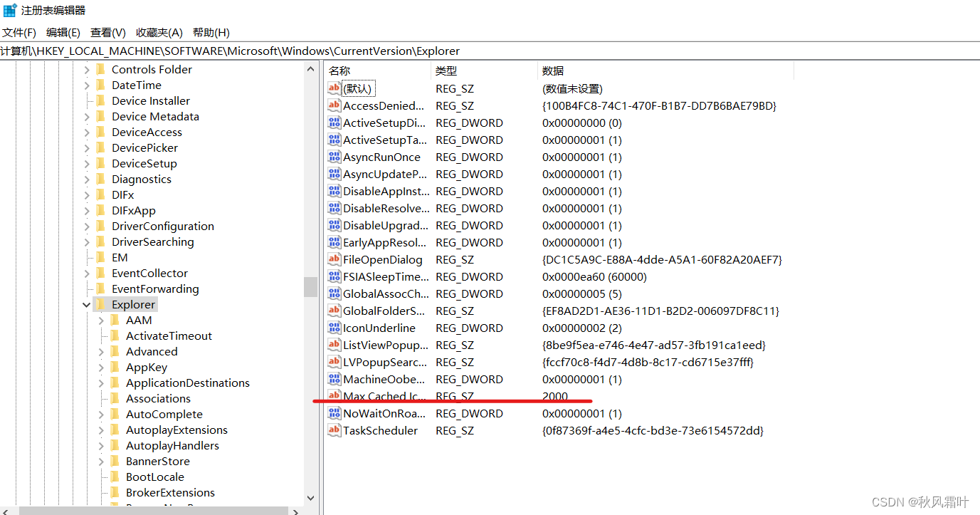Open the 查看(V) menu
The image size is (980, 515).
coord(108,33)
